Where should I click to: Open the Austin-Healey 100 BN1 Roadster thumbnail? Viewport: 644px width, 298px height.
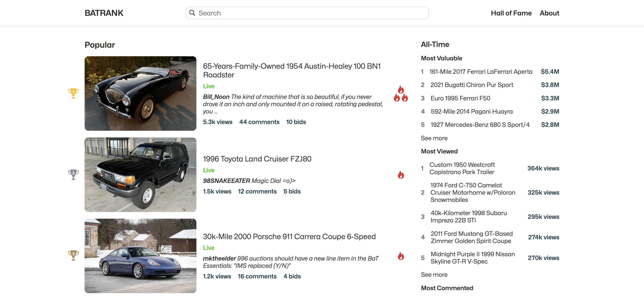pos(140,93)
